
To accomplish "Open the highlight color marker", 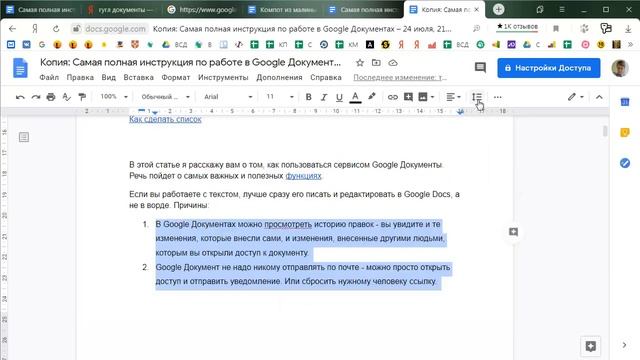I will 371,97.
